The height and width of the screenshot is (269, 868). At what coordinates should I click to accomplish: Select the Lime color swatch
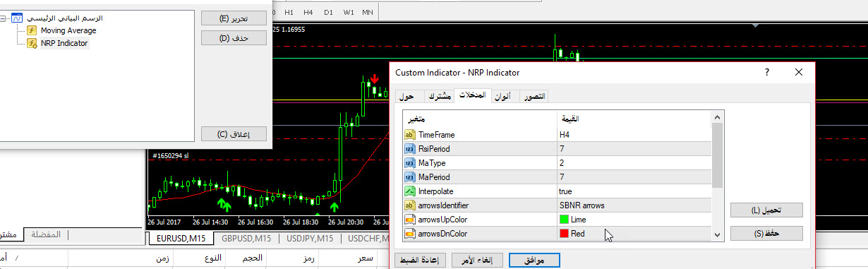coord(564,220)
